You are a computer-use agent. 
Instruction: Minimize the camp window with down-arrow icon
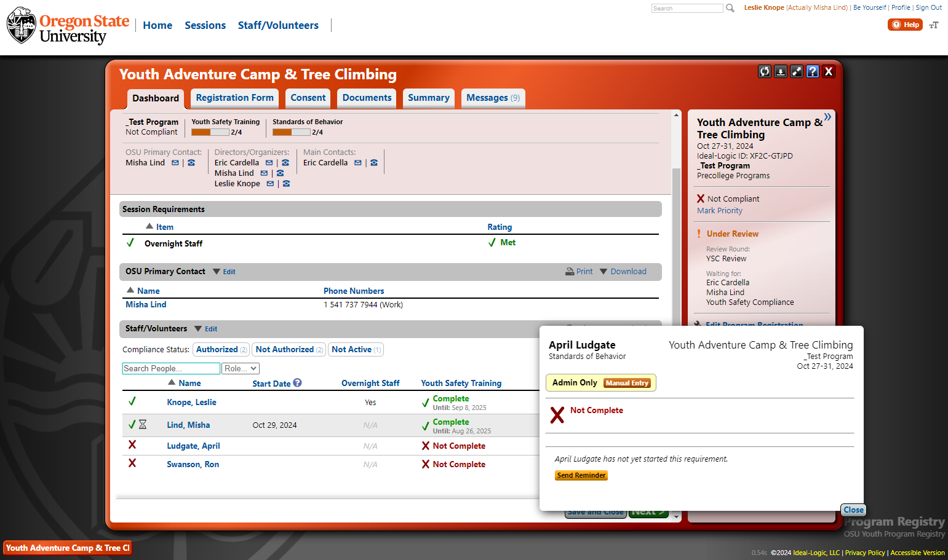click(781, 71)
